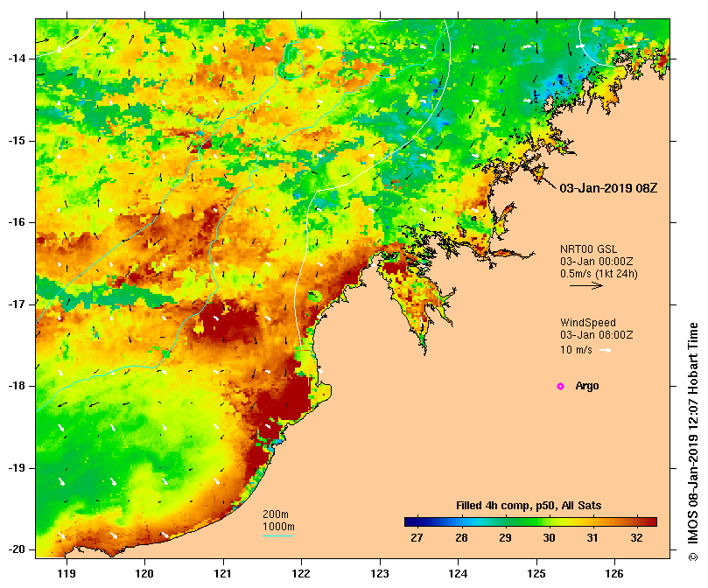Click the longitude label '126'
The height and width of the screenshot is (588, 708).
click(x=614, y=574)
